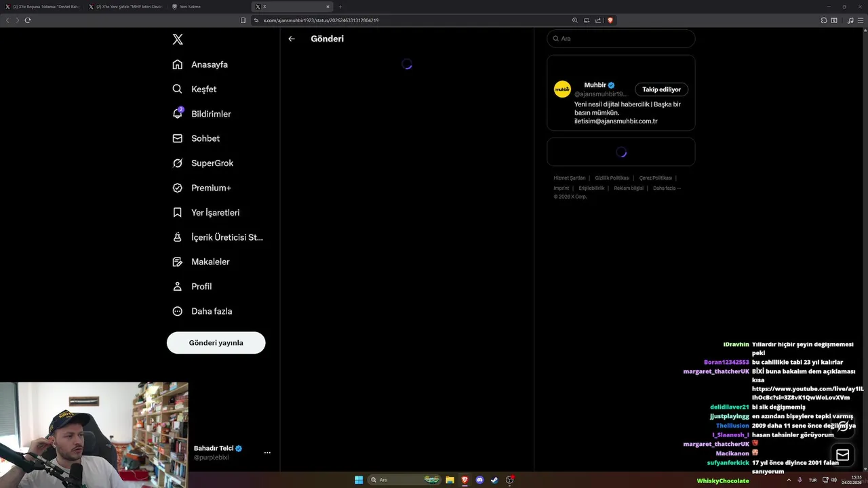Switch to Yeni Şafak MHP browser tab

[x=125, y=7]
